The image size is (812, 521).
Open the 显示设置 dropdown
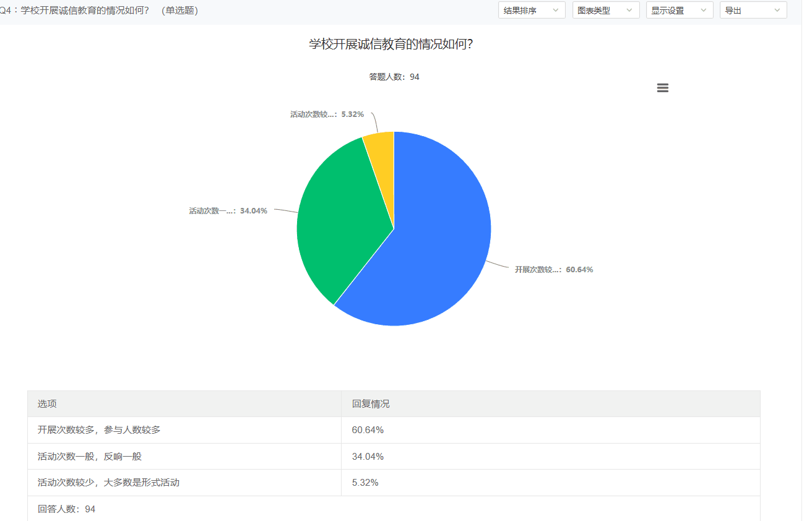pyautogui.click(x=680, y=10)
